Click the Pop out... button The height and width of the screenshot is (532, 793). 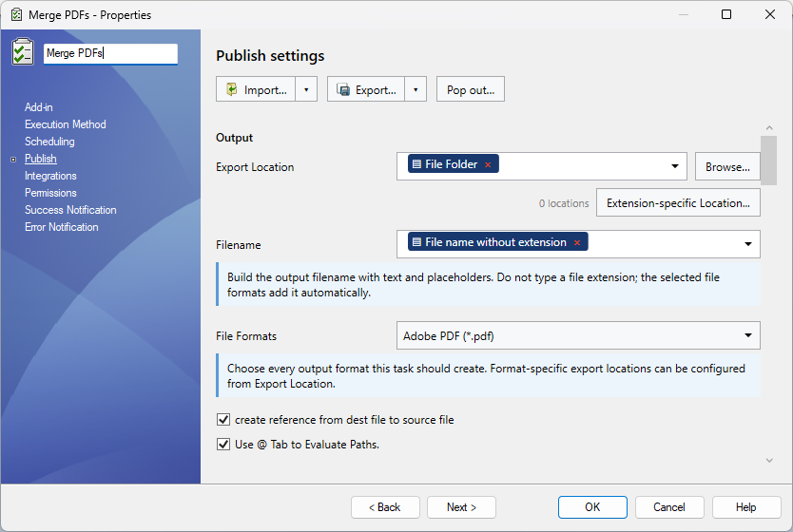click(x=471, y=89)
